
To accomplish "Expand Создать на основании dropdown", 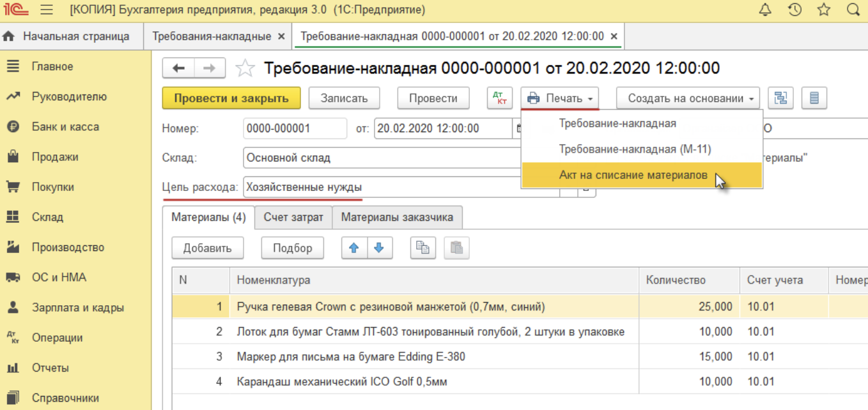I will [688, 98].
